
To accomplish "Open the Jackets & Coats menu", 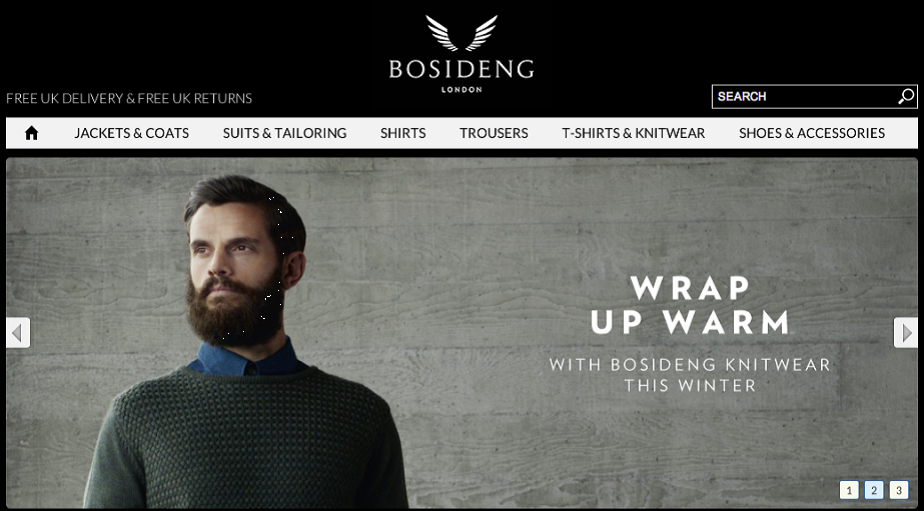I will [x=131, y=133].
